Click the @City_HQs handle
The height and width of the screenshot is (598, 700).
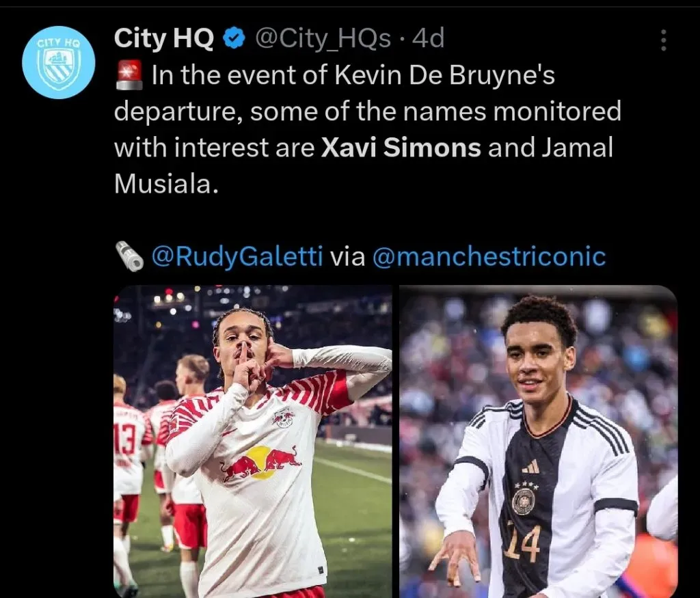(x=323, y=39)
